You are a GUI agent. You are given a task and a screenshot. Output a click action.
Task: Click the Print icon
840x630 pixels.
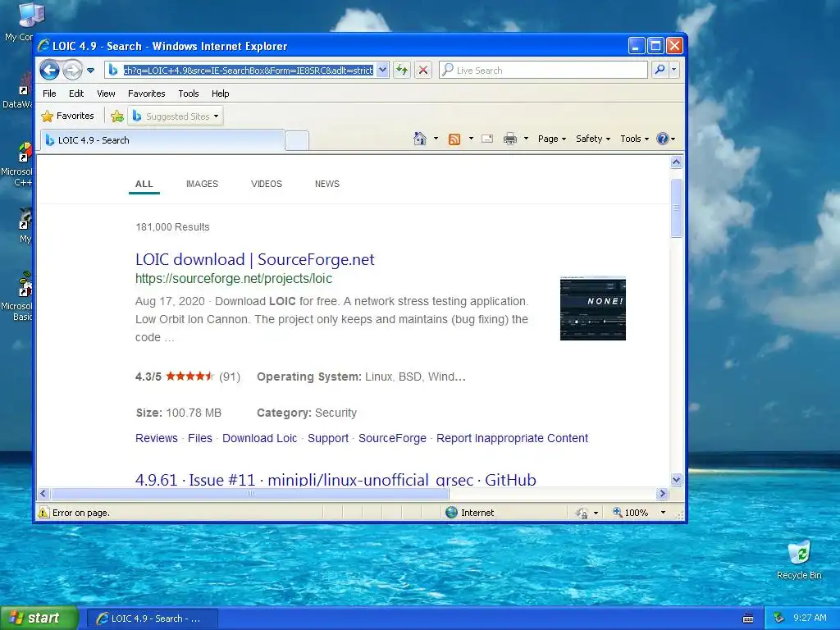point(510,139)
